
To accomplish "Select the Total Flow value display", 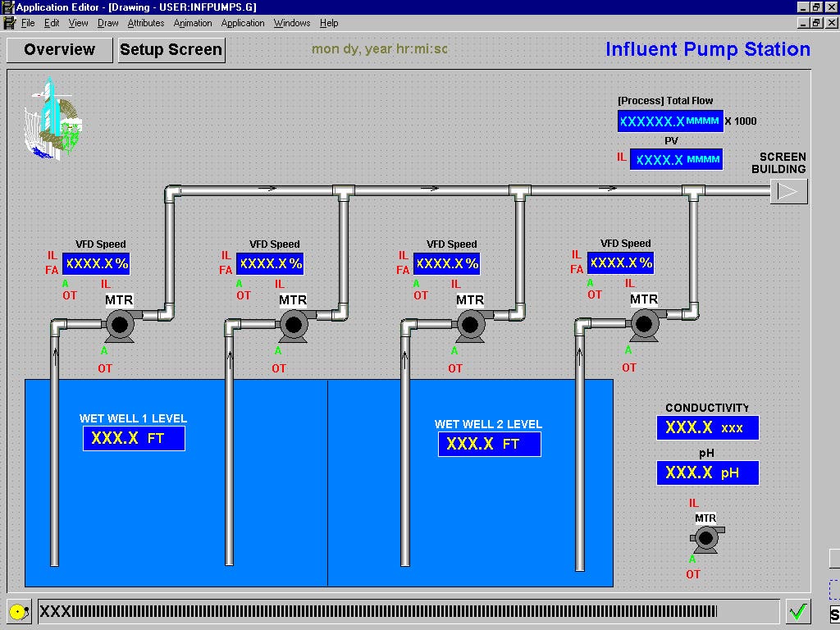I will 670,121.
